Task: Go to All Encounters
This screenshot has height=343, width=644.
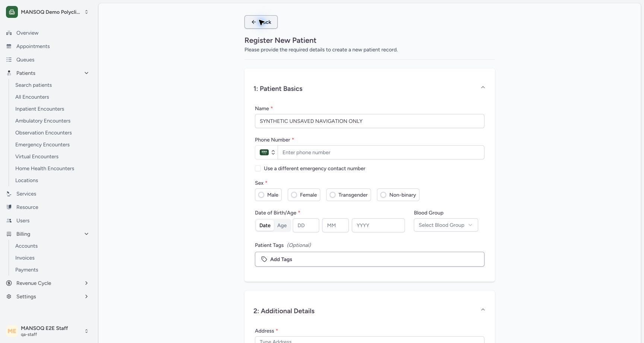Action: [32, 97]
